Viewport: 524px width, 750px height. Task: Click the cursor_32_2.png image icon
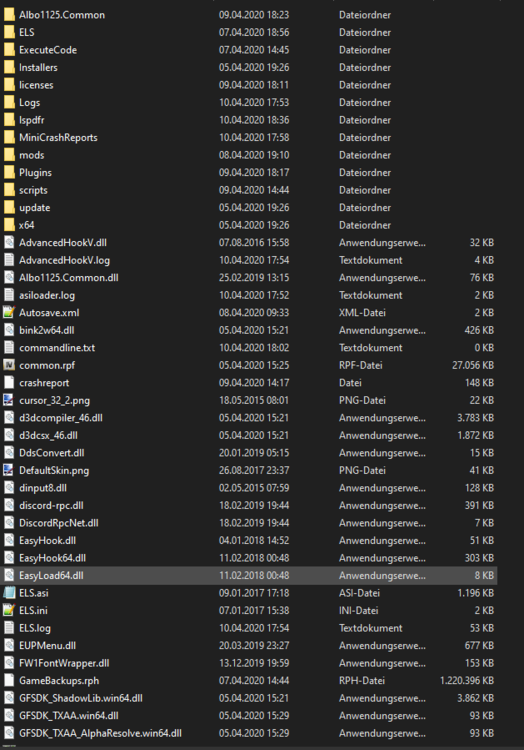pos(9,400)
